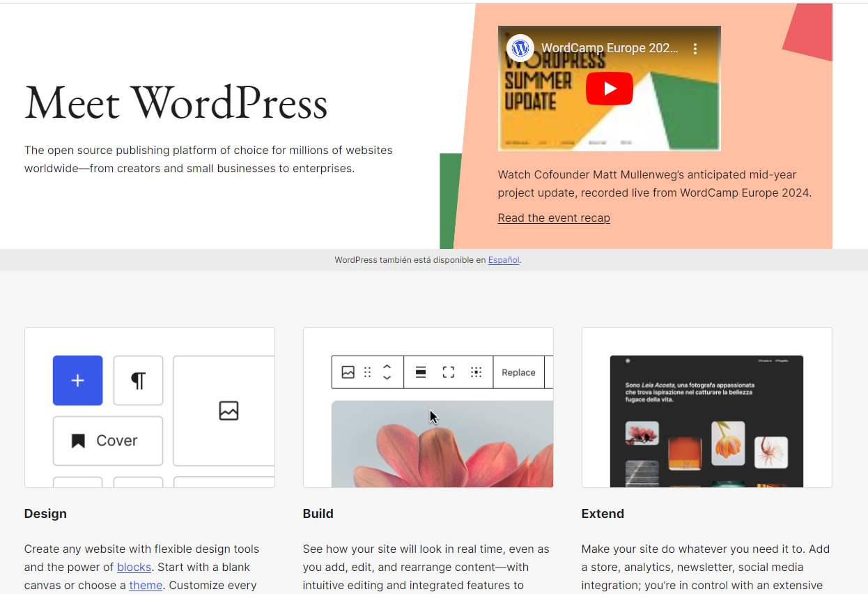The image size is (868, 594).
Task: Click the image block type icon in toolbar
Action: (348, 372)
